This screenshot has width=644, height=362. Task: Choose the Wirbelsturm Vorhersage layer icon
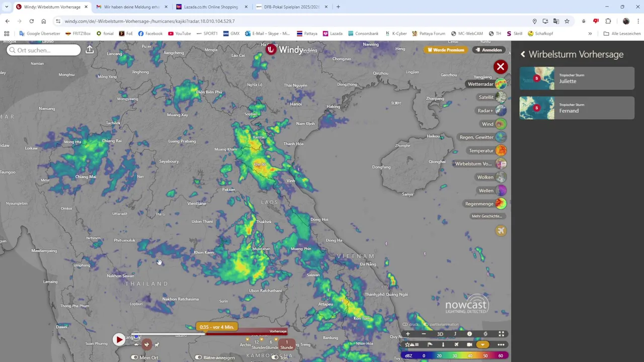pos(501,163)
